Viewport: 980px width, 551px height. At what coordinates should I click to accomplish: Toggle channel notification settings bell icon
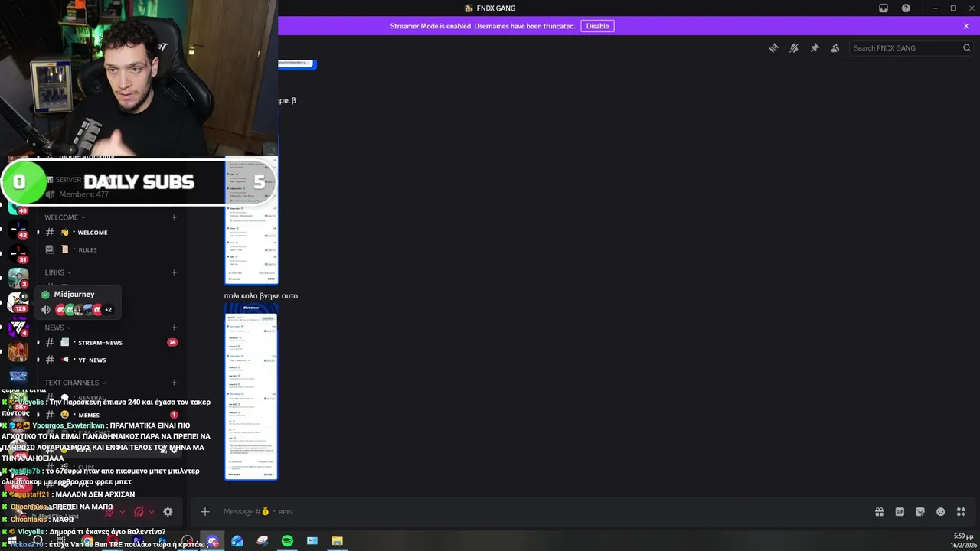pyautogui.click(x=794, y=47)
